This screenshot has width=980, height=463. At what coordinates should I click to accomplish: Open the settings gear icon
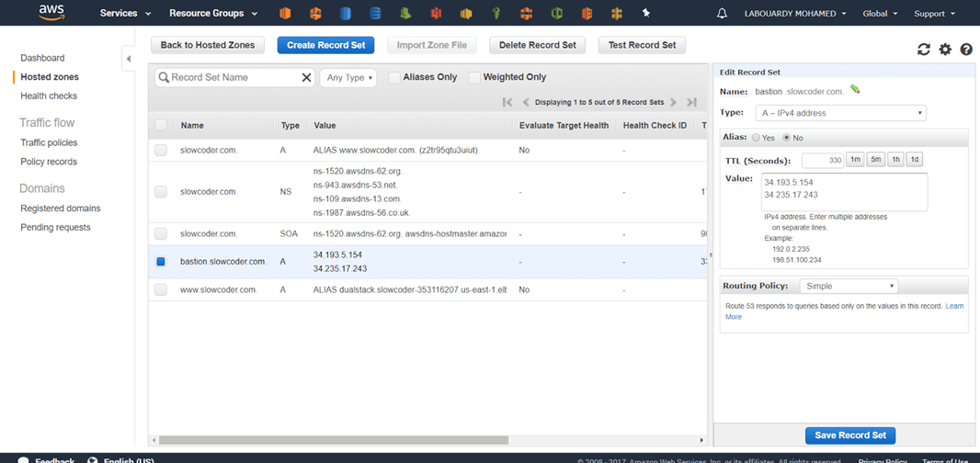click(x=945, y=50)
